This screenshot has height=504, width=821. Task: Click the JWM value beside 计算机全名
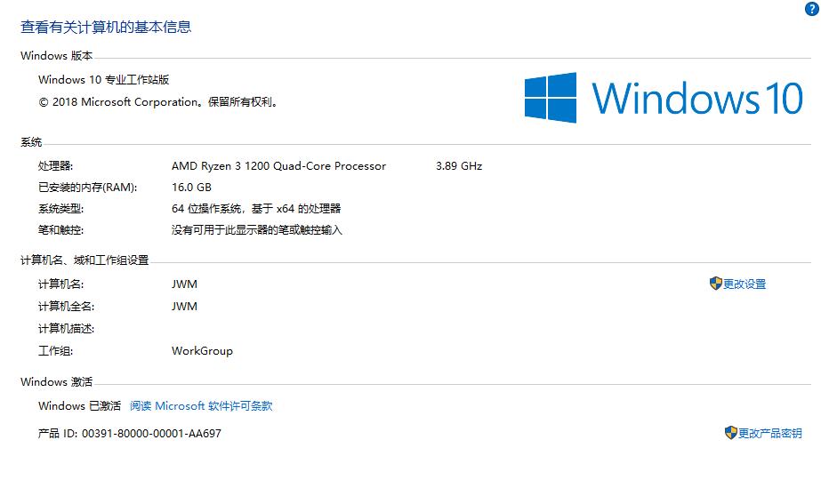(184, 307)
